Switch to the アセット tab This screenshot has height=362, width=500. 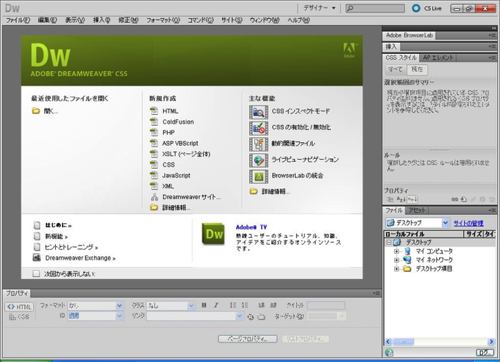tap(417, 210)
